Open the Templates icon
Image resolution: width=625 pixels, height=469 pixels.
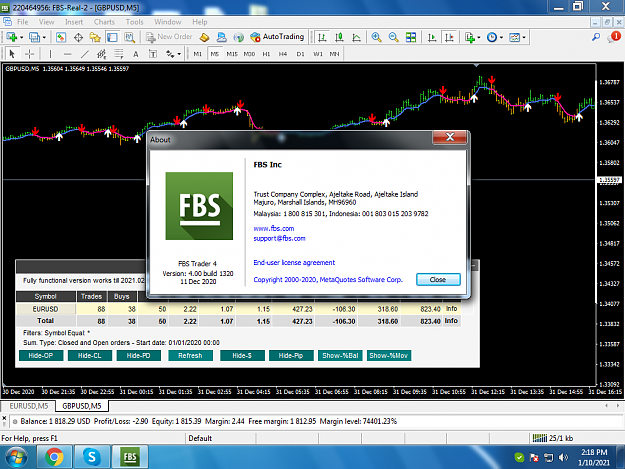pos(515,37)
